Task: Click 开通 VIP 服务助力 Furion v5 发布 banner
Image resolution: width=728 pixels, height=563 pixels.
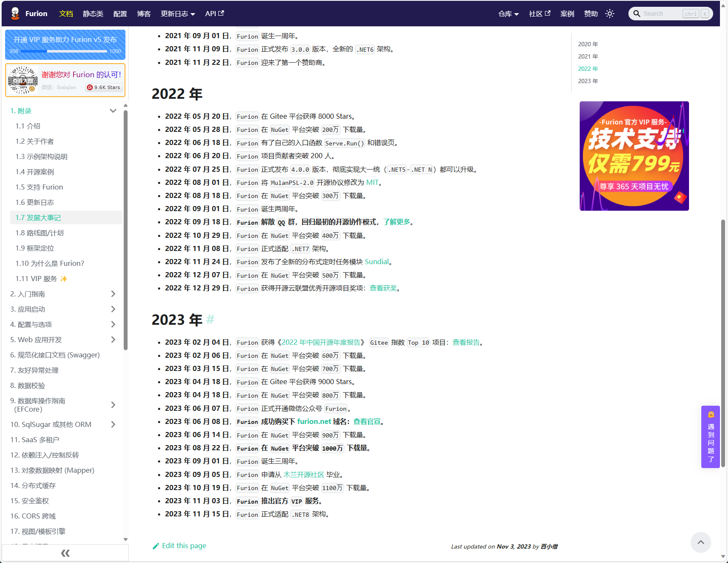Action: [65, 45]
